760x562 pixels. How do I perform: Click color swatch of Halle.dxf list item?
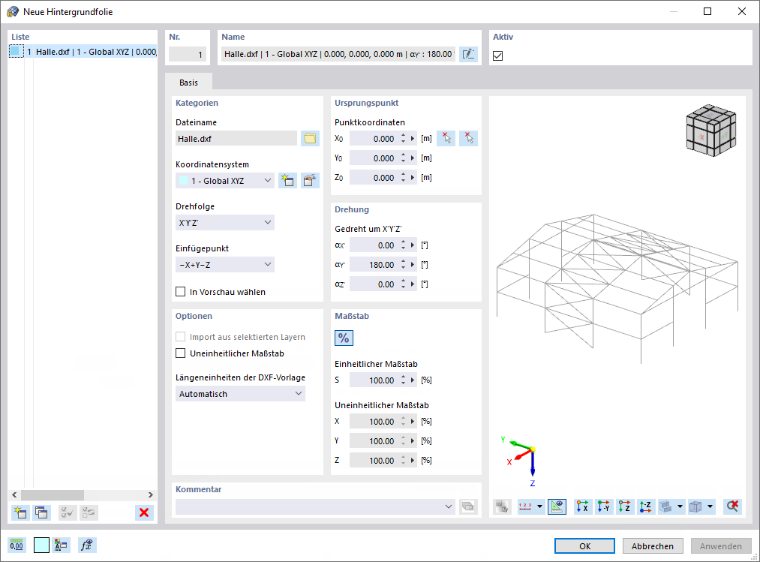[x=16, y=51]
